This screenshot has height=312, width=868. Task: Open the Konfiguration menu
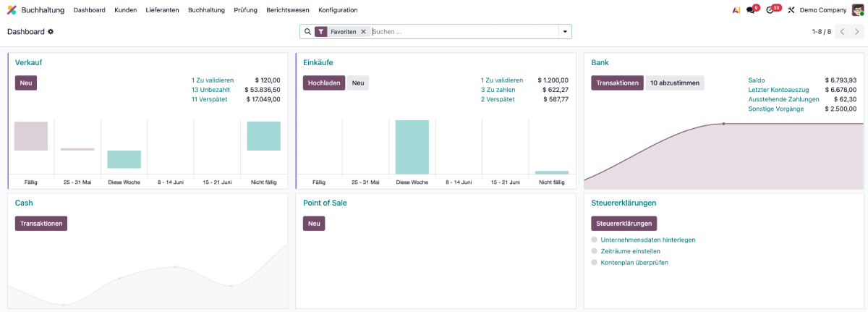[x=338, y=10]
